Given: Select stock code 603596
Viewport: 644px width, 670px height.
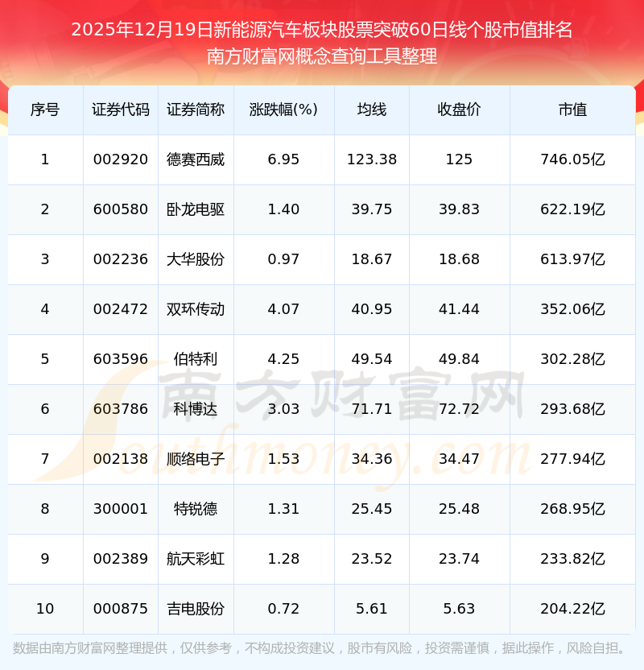Looking at the screenshot, I should [121, 359].
